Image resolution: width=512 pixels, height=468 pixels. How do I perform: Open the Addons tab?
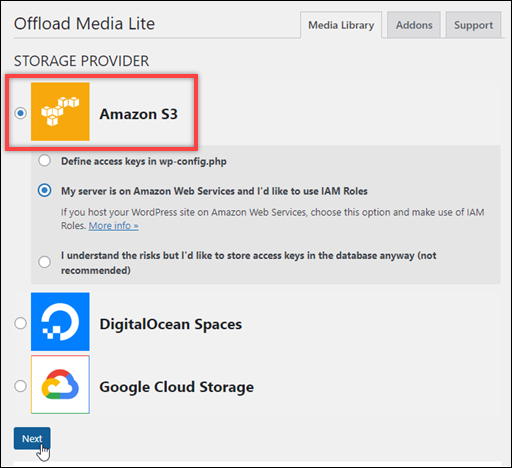tap(414, 25)
